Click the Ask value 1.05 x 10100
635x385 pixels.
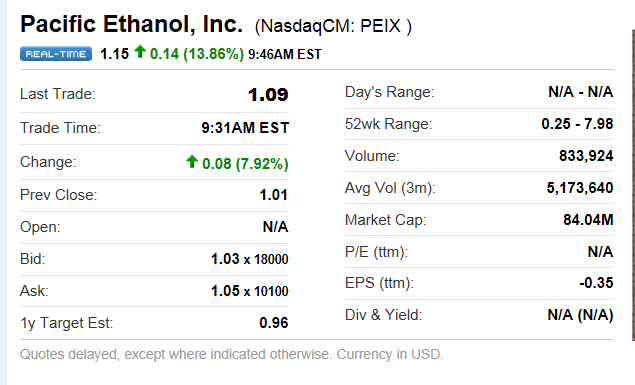(249, 291)
